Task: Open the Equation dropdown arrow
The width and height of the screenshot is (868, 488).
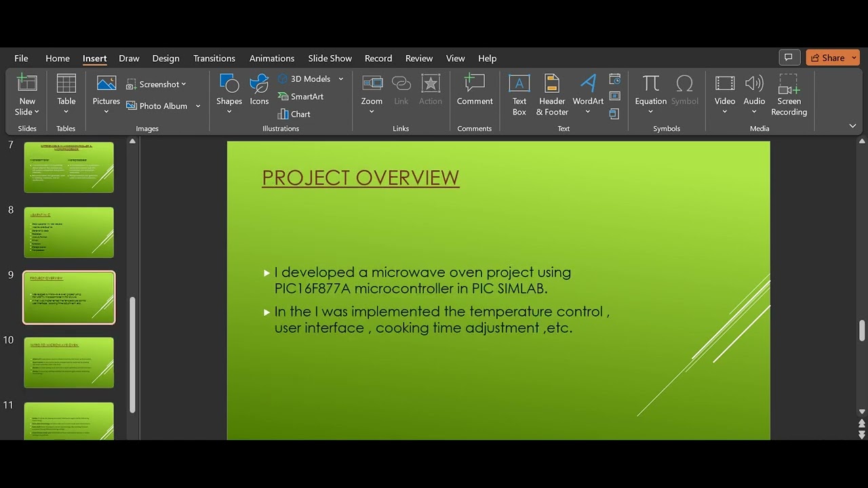Action: coord(651,113)
